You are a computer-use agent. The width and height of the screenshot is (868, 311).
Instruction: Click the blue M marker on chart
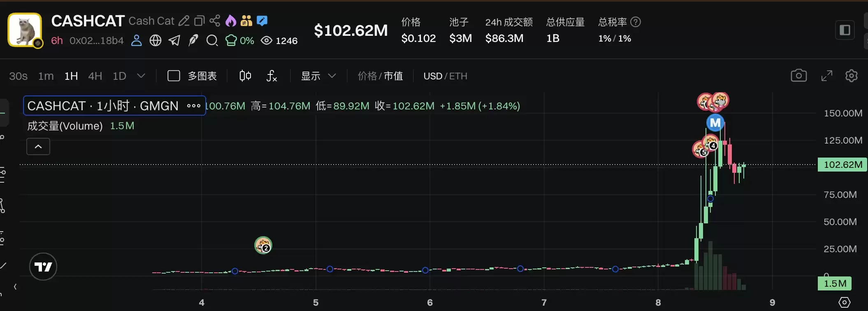tap(715, 122)
